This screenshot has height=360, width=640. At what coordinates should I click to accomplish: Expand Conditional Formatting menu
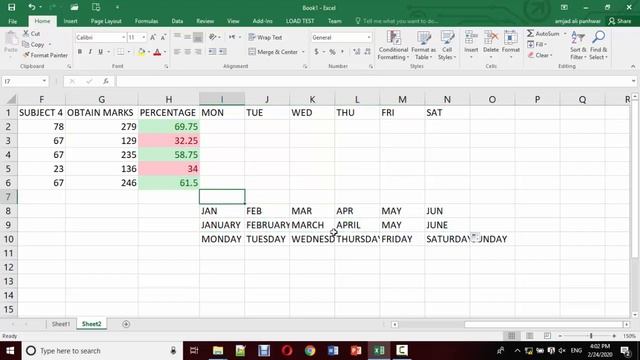point(393,45)
